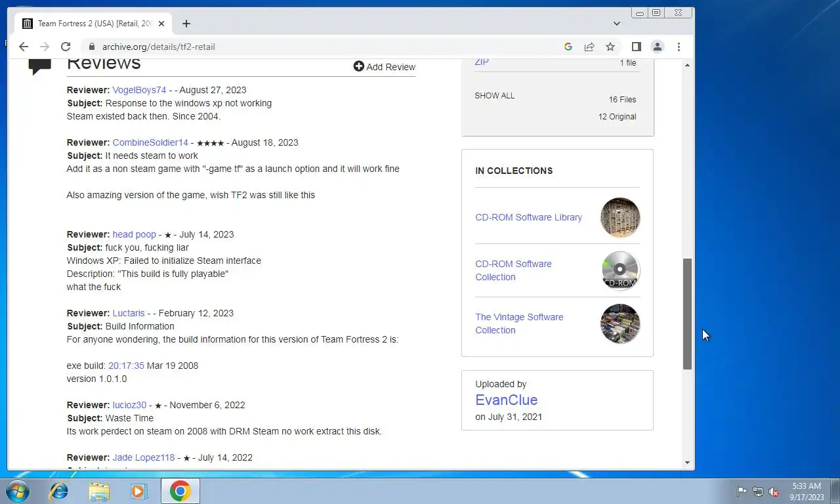Screen dimensions: 840x504
Task: Reload the archive.org page
Action: click(66, 47)
